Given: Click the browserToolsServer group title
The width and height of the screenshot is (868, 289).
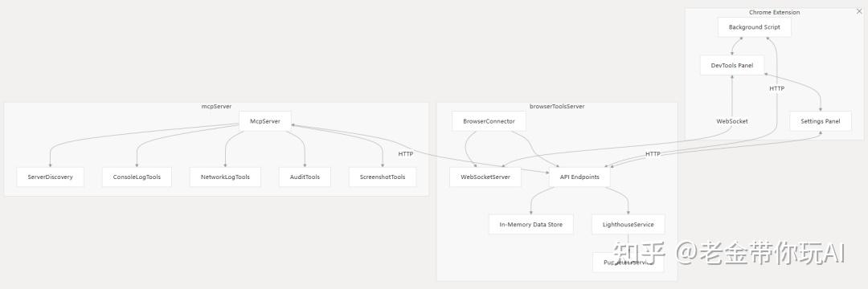Looking at the screenshot, I should pos(557,106).
